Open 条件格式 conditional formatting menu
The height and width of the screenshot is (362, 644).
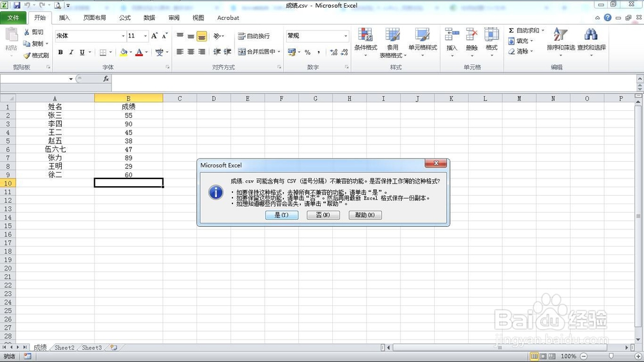(366, 41)
